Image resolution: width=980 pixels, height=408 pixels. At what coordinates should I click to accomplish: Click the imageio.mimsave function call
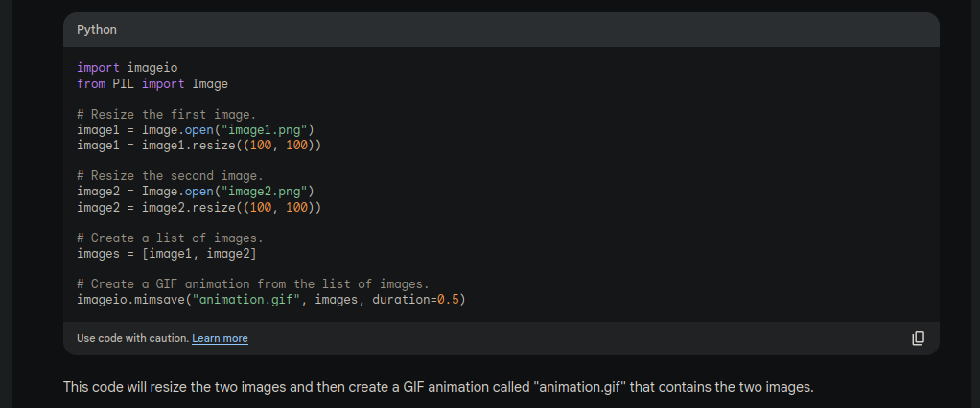131,299
